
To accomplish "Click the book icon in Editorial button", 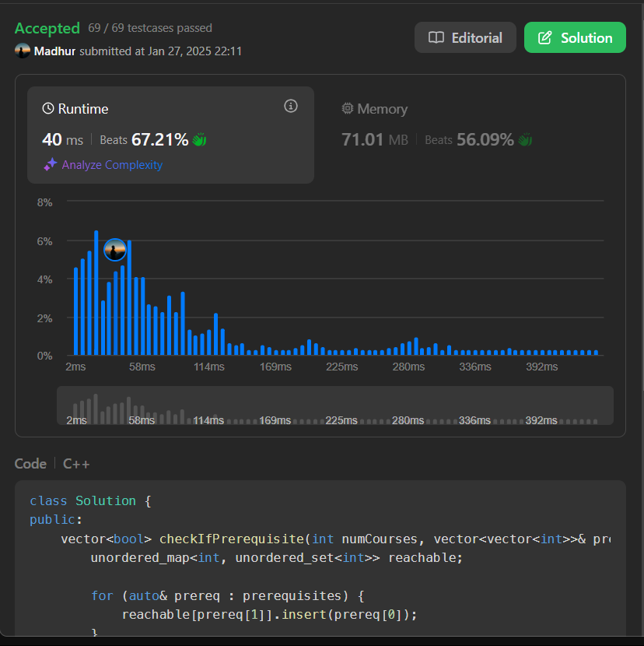I will click(436, 37).
